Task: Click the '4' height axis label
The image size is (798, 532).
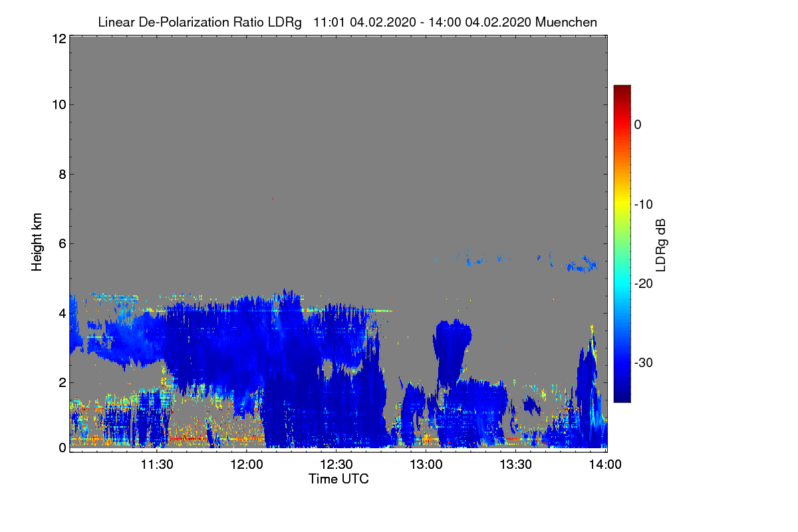Action: (x=61, y=313)
